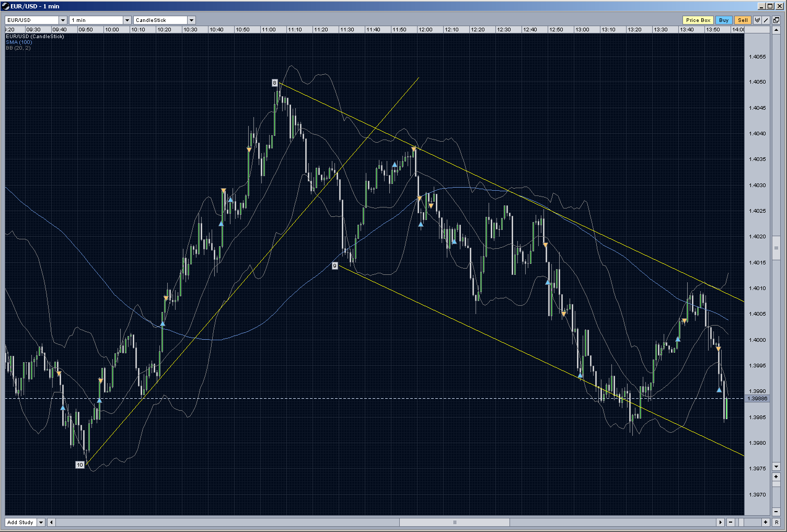Click the R reset button
Viewport: 787px width, 532px height.
coord(776,522)
